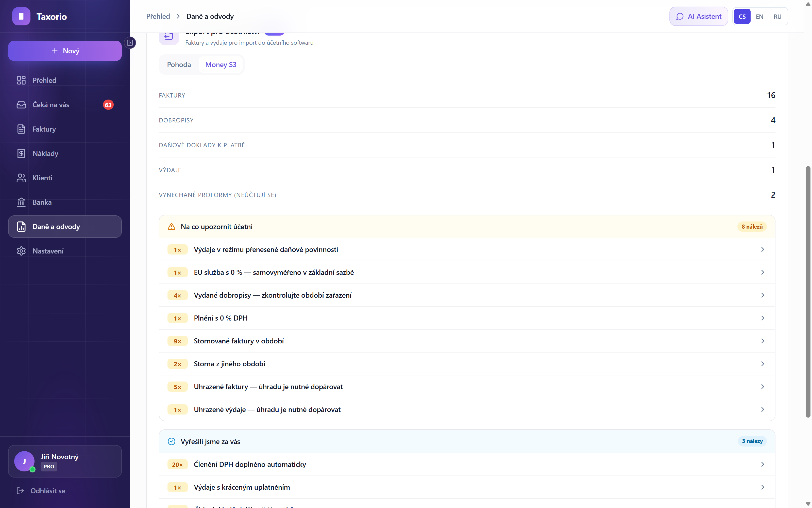Create a new item with Nový button
This screenshot has height=508, width=812.
(x=65, y=51)
